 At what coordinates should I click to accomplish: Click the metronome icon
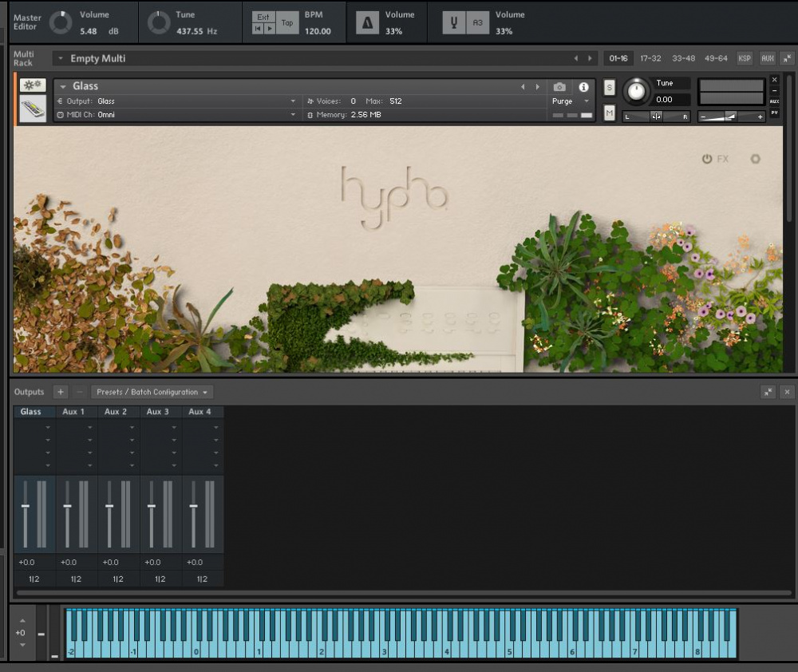(368, 23)
